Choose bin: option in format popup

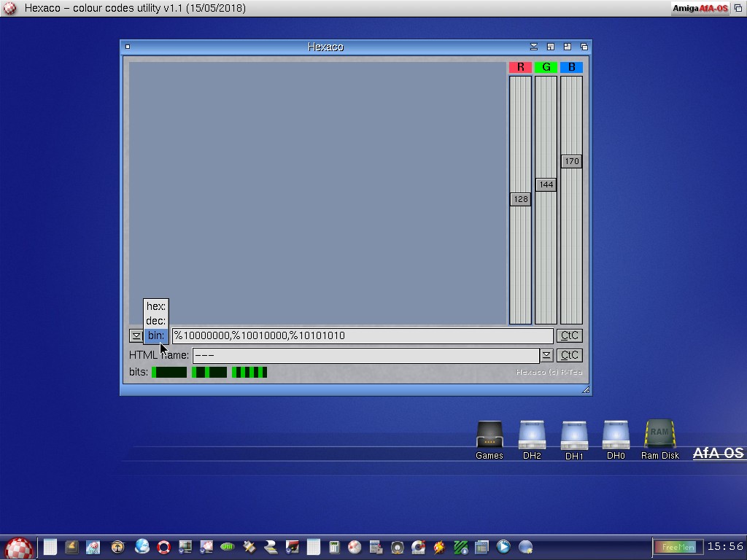[156, 335]
